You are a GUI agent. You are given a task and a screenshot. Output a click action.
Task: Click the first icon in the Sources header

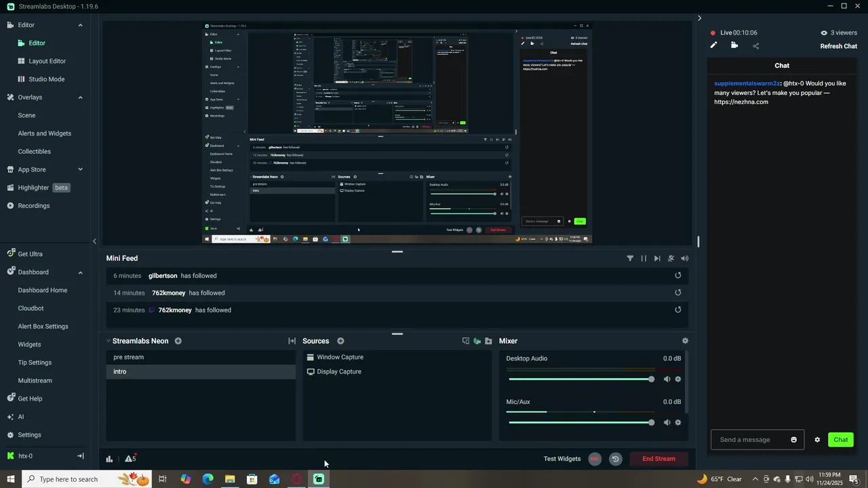(x=466, y=341)
